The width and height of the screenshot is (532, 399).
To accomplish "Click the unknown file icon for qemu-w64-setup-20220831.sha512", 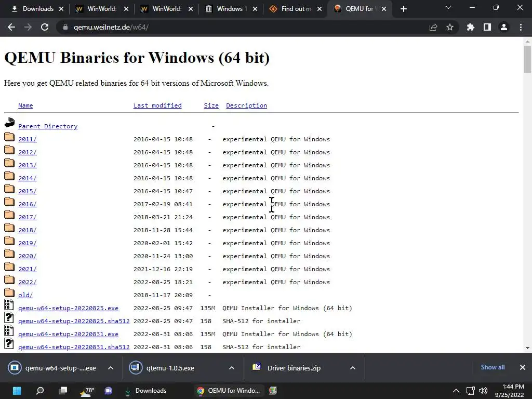I will pyautogui.click(x=9, y=343).
